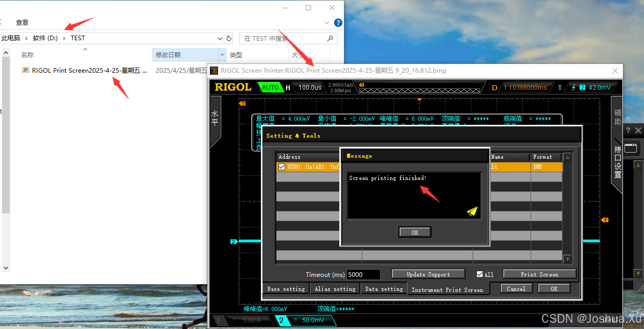Click 软件 (D:) in address breadcrumb
Image resolution: width=644 pixels, height=329 pixels.
click(45, 38)
